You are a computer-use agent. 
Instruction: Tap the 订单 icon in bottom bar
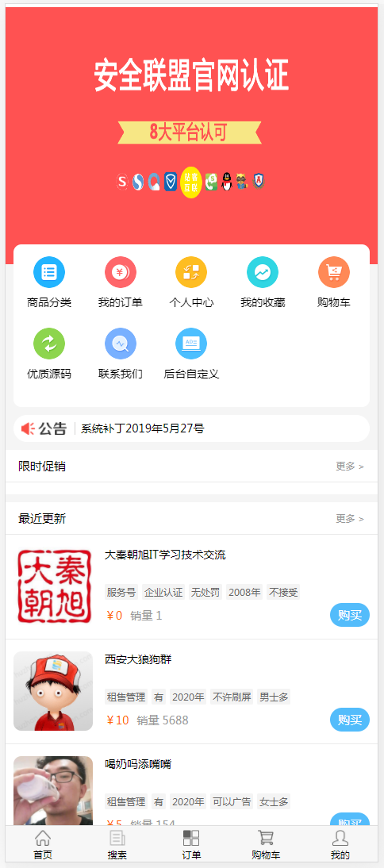click(191, 838)
